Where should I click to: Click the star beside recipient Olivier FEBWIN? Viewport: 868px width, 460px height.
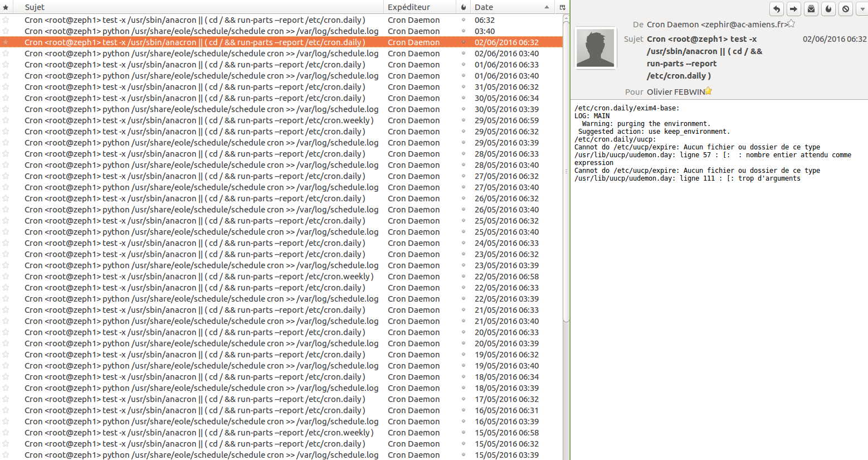point(709,91)
